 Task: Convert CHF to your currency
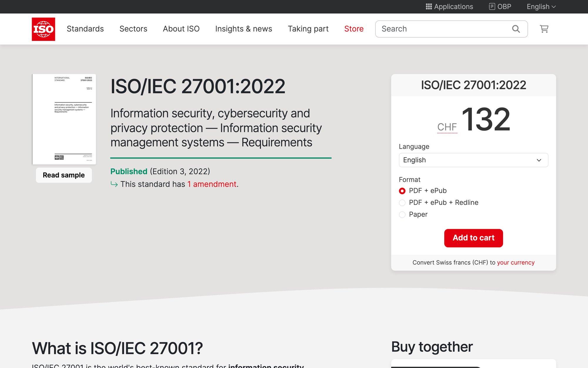tap(516, 262)
